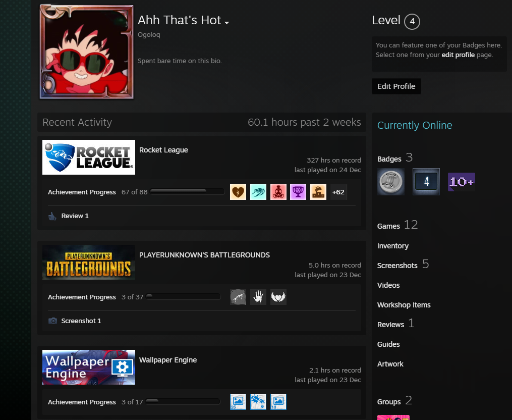Click the thumbs-up icon beside Review 1
512x420 pixels.
(x=52, y=216)
